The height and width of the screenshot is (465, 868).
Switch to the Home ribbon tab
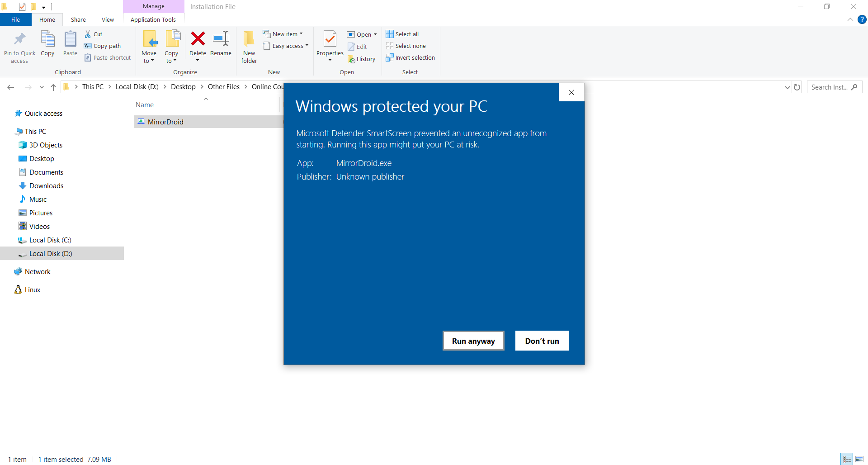click(47, 19)
